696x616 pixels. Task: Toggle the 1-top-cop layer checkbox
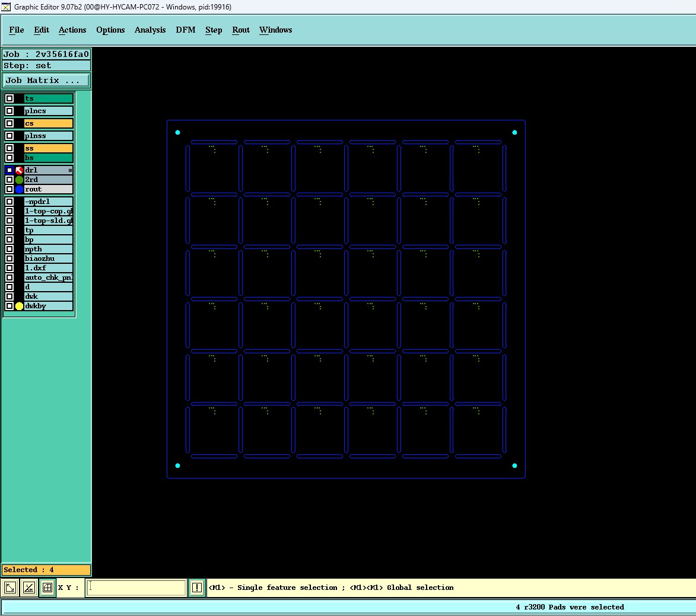point(9,211)
